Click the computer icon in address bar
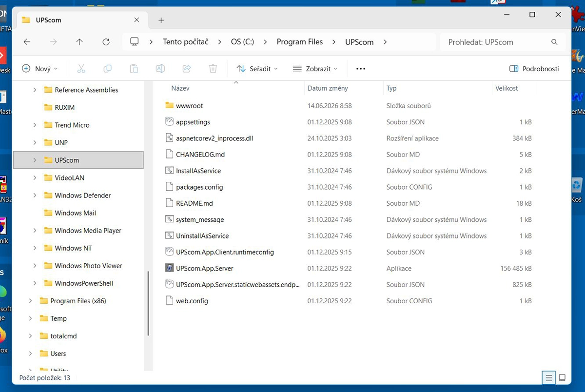 135,42
